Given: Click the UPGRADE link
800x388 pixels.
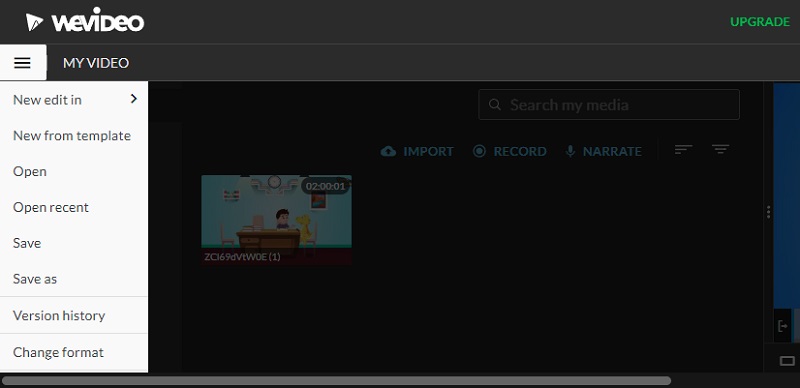Looking at the screenshot, I should click(x=760, y=22).
